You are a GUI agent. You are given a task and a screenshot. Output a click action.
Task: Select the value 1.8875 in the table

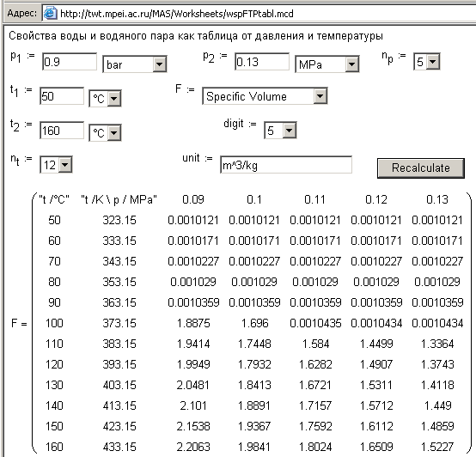(x=193, y=323)
